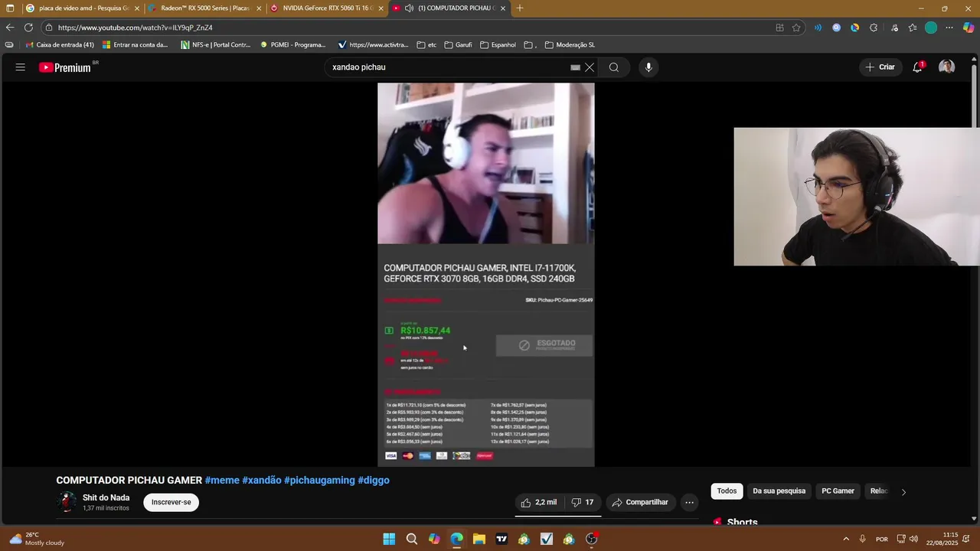The width and height of the screenshot is (980, 551).
Task: Open OBS Studio from the taskbar
Action: [591, 539]
